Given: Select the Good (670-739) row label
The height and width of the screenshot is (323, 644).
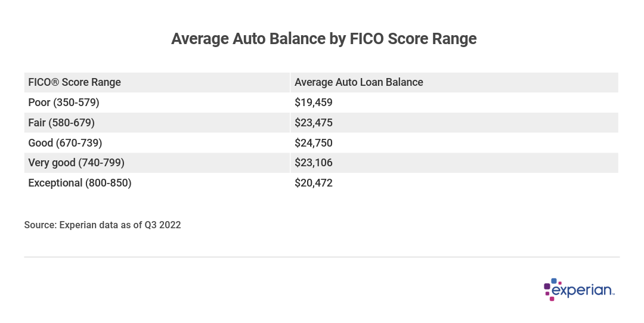Looking at the screenshot, I should pyautogui.click(x=65, y=143).
